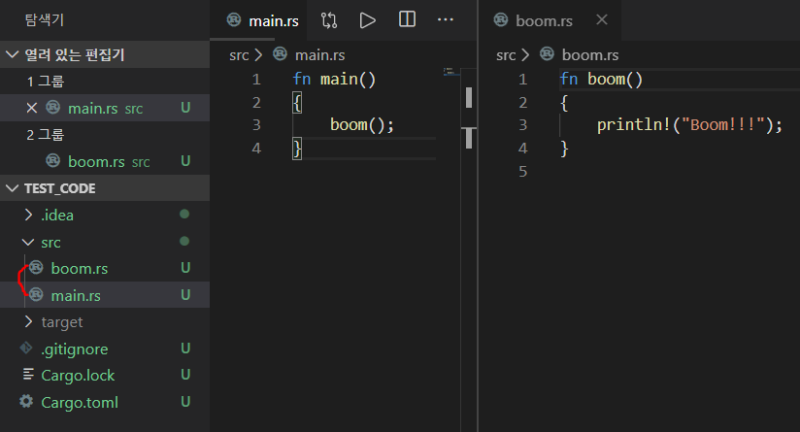The image size is (800, 432).
Task: Expand the target folder
Action: click(x=61, y=322)
